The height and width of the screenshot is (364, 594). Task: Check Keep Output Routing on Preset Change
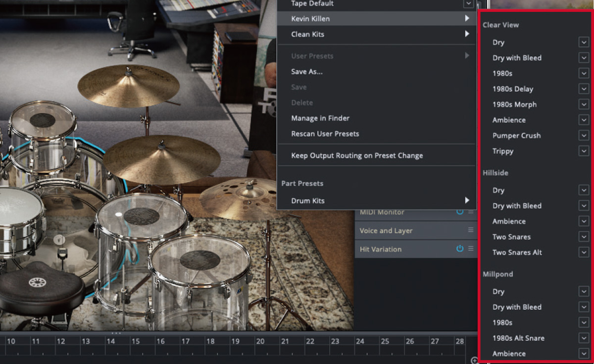coord(356,155)
